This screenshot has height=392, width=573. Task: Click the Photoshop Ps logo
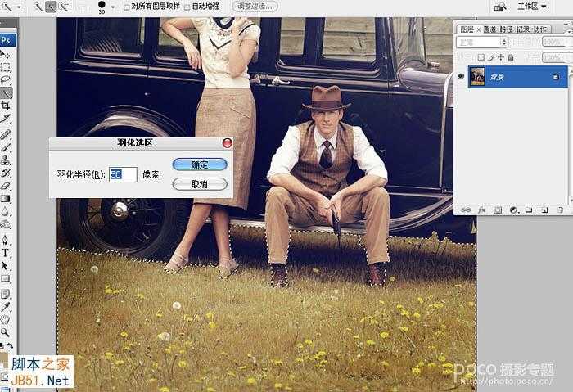(7, 40)
